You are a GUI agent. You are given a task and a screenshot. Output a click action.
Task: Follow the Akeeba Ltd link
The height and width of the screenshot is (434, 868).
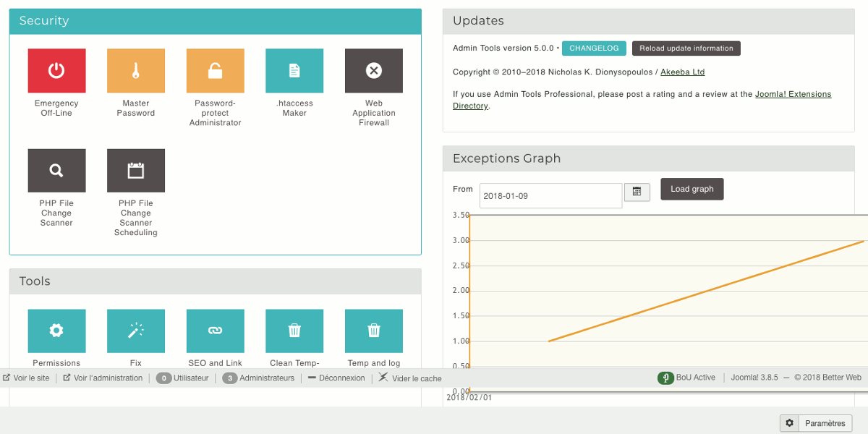click(683, 72)
